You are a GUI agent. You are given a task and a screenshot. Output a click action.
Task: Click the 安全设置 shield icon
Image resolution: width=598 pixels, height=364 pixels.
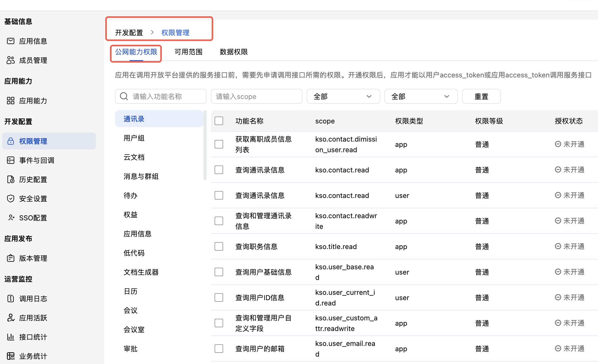[x=11, y=198]
